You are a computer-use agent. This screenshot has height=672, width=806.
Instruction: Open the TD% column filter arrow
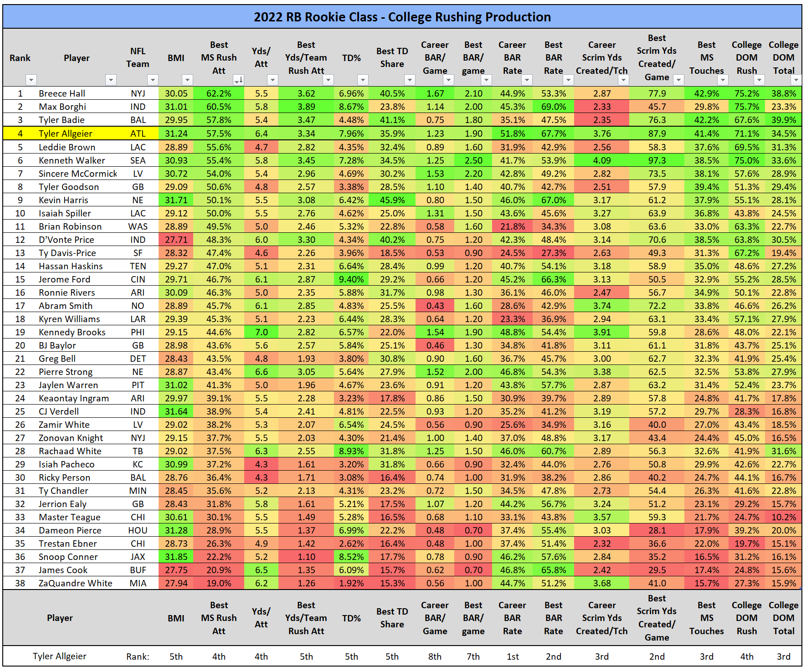363,80
